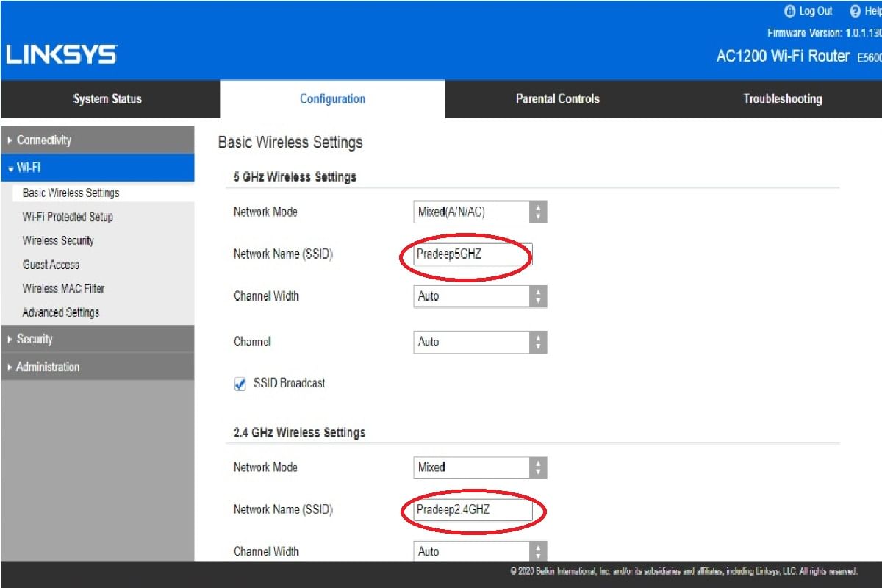Open Guest Access settings

[51, 265]
